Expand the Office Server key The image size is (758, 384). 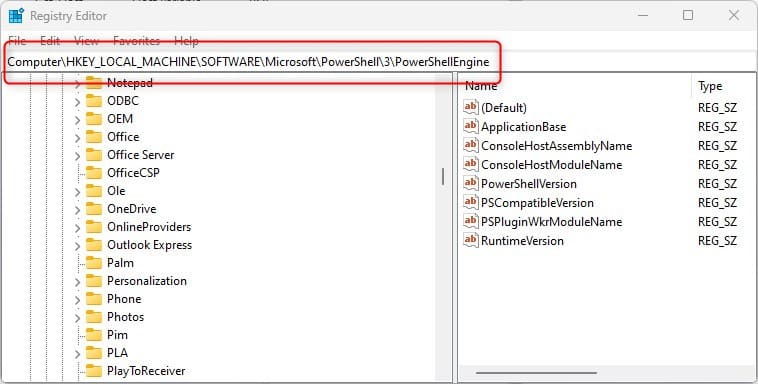pyautogui.click(x=77, y=156)
